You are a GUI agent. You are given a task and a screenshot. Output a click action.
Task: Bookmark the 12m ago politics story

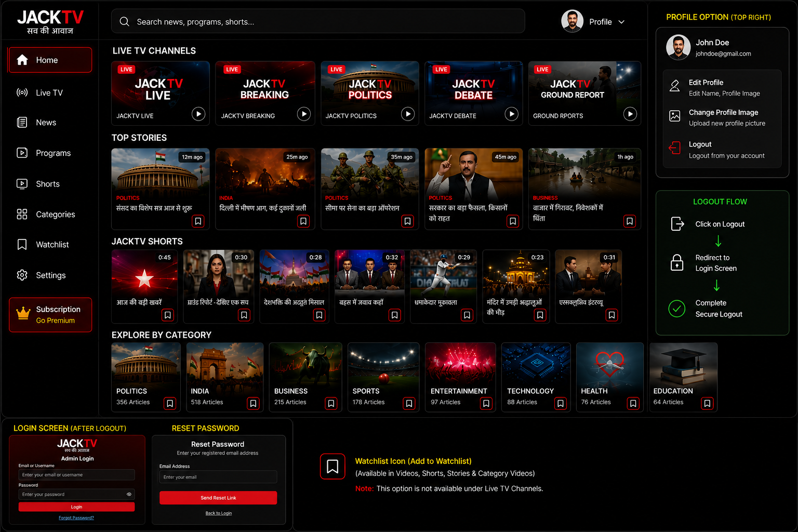pyautogui.click(x=198, y=221)
